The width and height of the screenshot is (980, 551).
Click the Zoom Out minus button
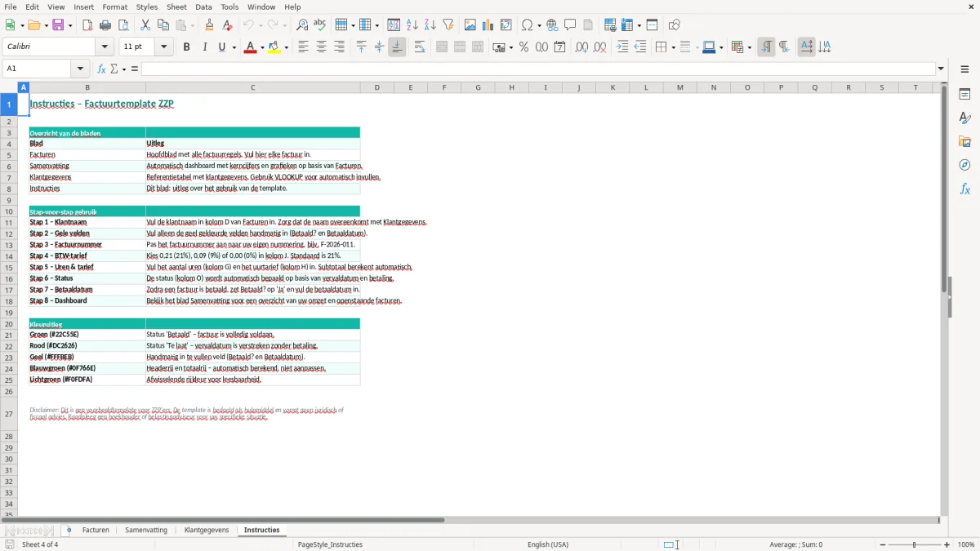882,544
